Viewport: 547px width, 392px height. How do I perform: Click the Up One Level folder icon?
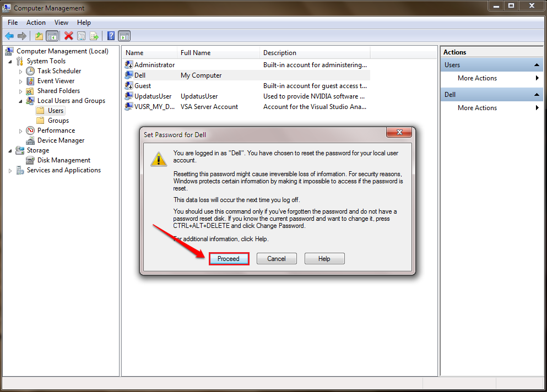pyautogui.click(x=39, y=36)
